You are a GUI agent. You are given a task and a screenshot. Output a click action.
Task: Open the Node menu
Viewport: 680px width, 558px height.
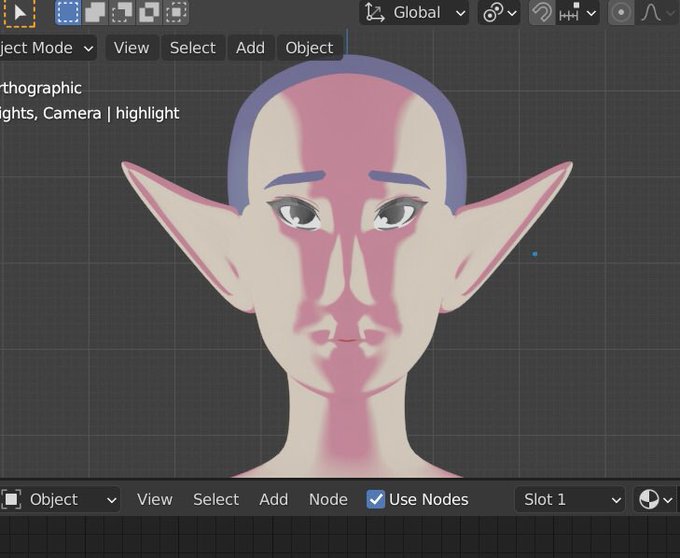[x=328, y=499]
